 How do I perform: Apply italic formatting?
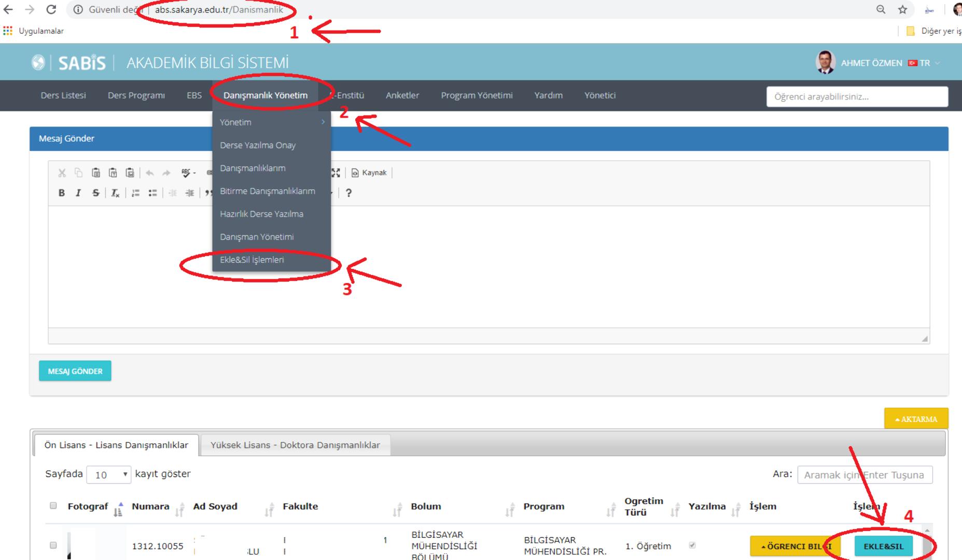pyautogui.click(x=78, y=193)
